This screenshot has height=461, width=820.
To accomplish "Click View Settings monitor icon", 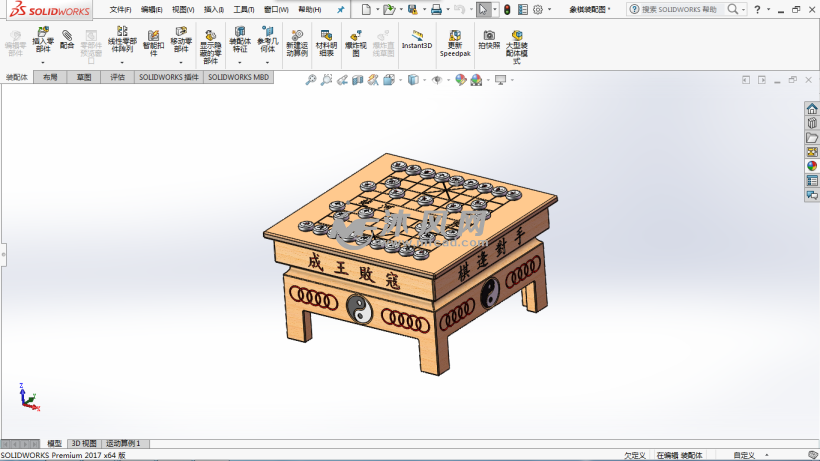I will click(x=501, y=80).
